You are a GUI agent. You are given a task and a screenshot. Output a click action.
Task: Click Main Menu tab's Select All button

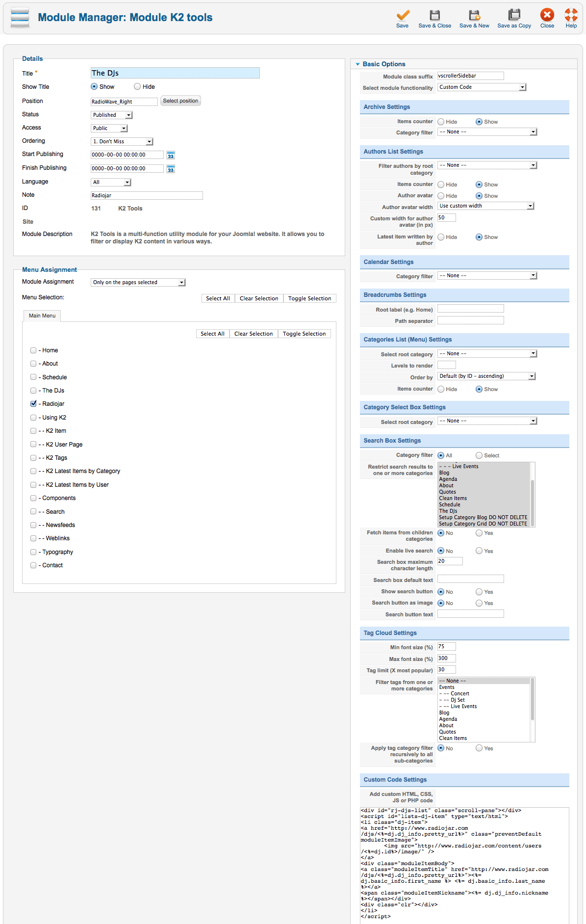212,334
